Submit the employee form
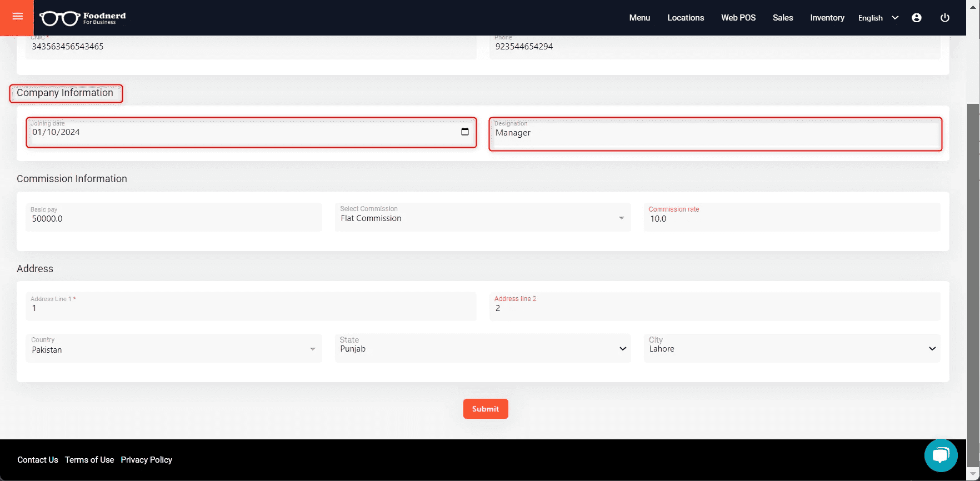The height and width of the screenshot is (481, 980). (x=486, y=409)
